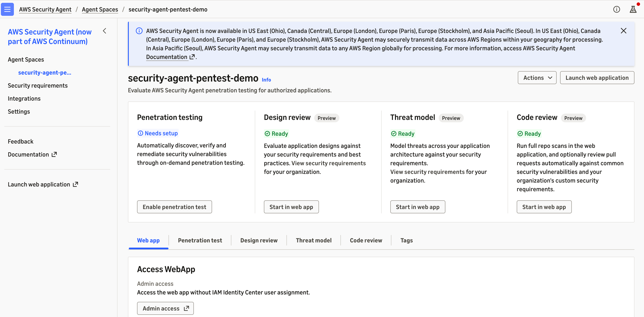Open the Actions dropdown
Viewport: 644px width, 317px height.
pos(537,78)
